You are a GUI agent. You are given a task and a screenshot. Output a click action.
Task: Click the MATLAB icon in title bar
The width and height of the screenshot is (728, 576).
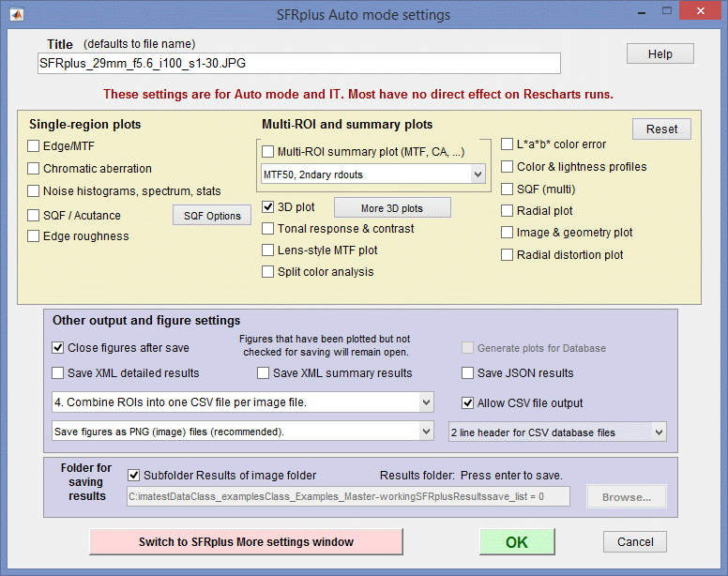pos(17,15)
